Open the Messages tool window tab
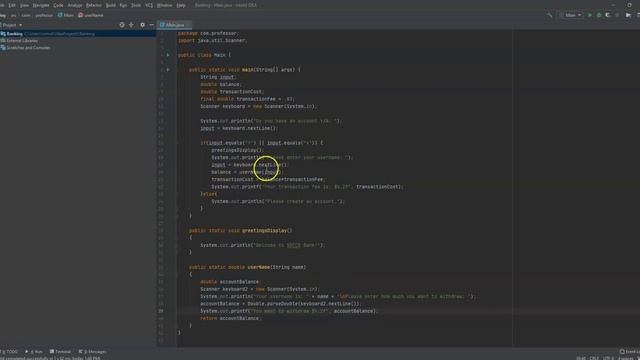 [x=93, y=351]
